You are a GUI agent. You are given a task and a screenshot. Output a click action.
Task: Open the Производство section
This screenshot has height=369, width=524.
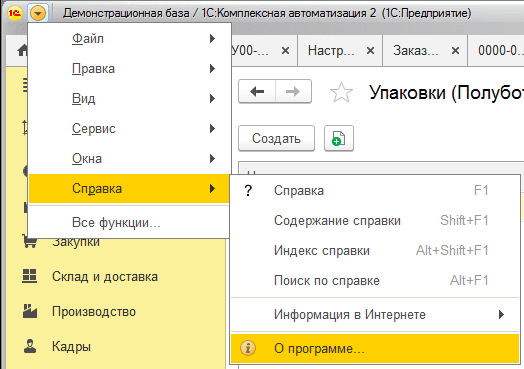pyautogui.click(x=94, y=312)
